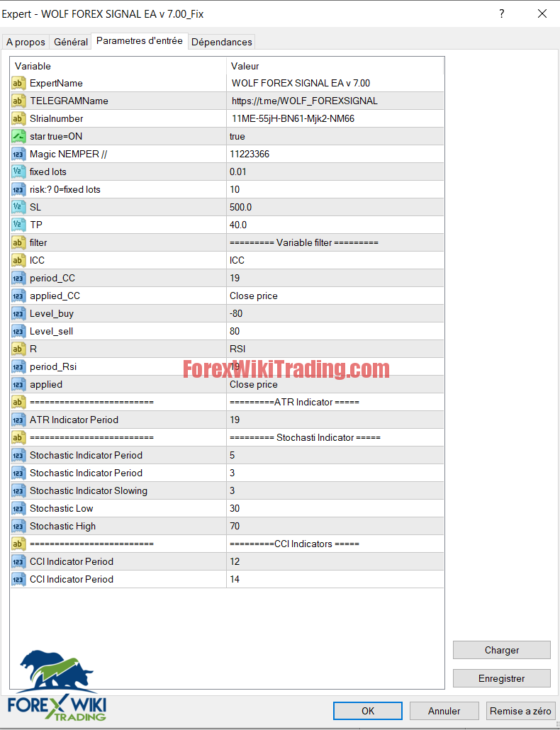The height and width of the screenshot is (730, 560).
Task: Select the Parametres d'entrée tab
Action: [x=140, y=41]
